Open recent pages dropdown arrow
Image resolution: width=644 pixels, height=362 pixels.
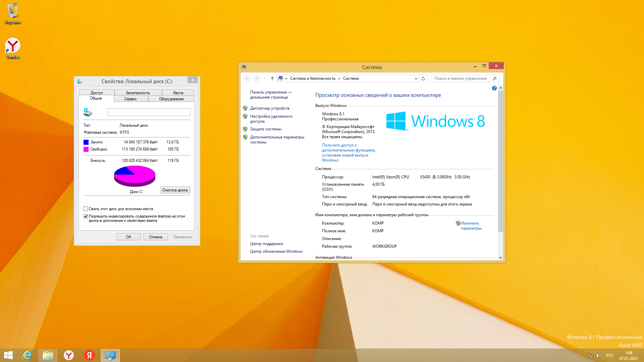coord(265,78)
